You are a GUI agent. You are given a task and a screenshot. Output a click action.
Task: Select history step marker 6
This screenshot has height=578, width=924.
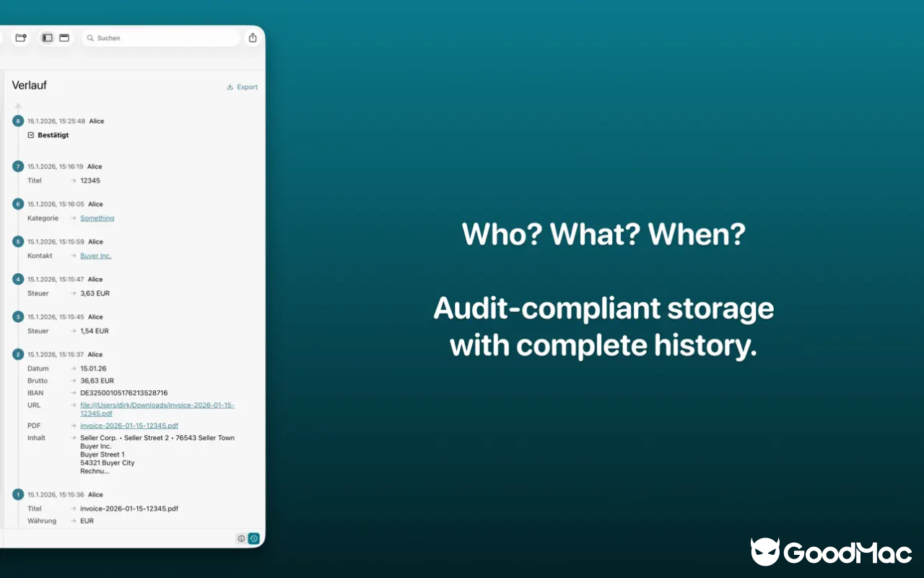(18, 204)
